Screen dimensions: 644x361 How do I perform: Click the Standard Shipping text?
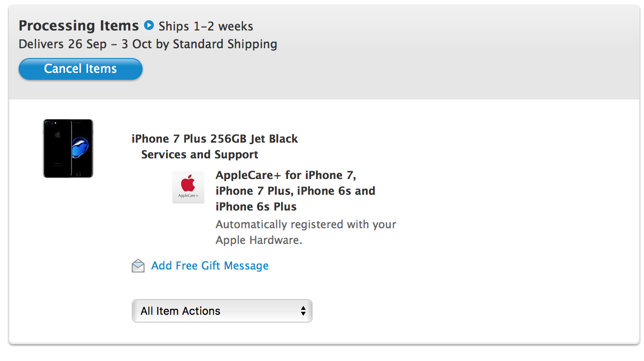pyautogui.click(x=225, y=44)
